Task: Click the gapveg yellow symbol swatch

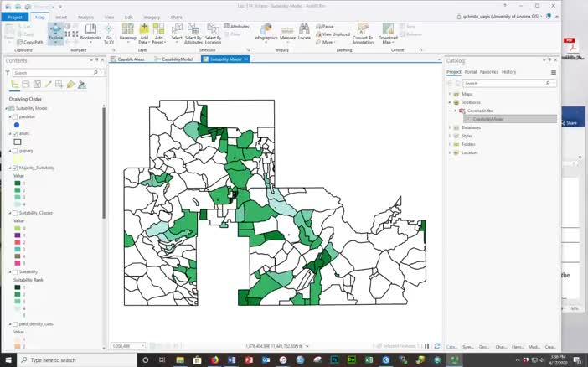Action: pyautogui.click(x=18, y=159)
